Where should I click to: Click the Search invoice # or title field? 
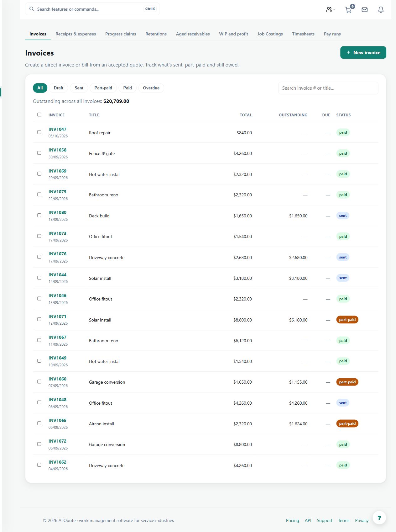[x=328, y=88]
